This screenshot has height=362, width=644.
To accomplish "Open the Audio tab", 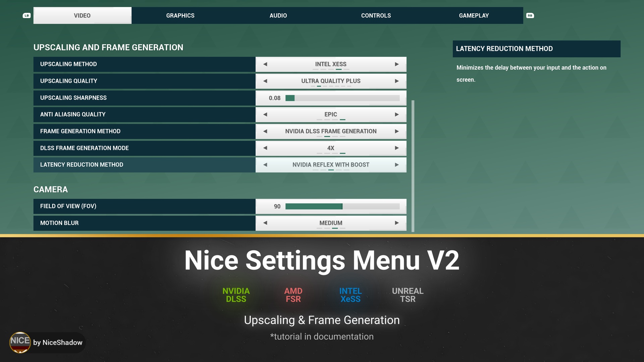I will pyautogui.click(x=278, y=15).
